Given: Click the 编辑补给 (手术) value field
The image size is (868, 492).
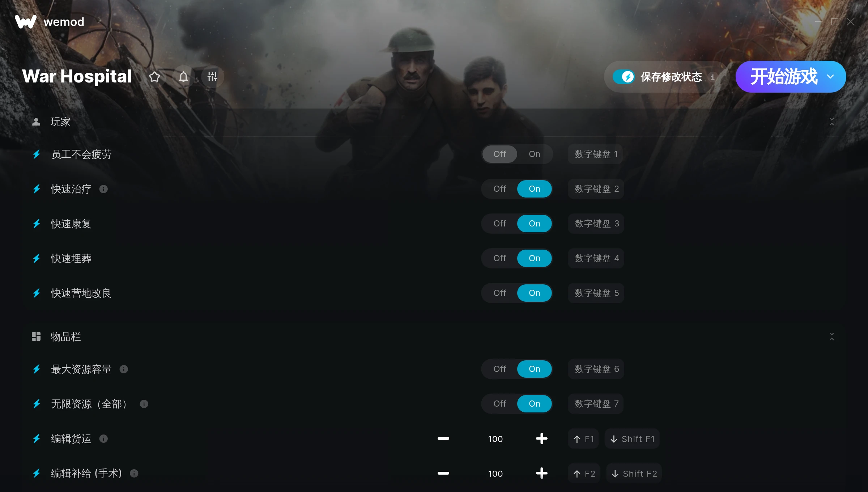Looking at the screenshot, I should click(x=495, y=474).
